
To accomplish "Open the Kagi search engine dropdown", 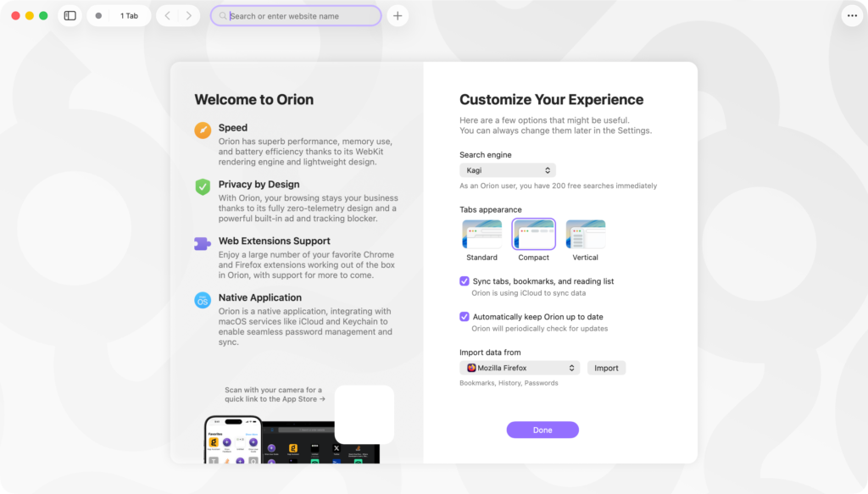I will tap(507, 170).
